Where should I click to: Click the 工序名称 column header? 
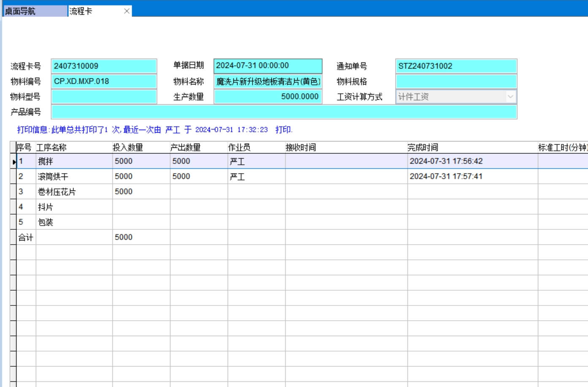click(x=51, y=147)
